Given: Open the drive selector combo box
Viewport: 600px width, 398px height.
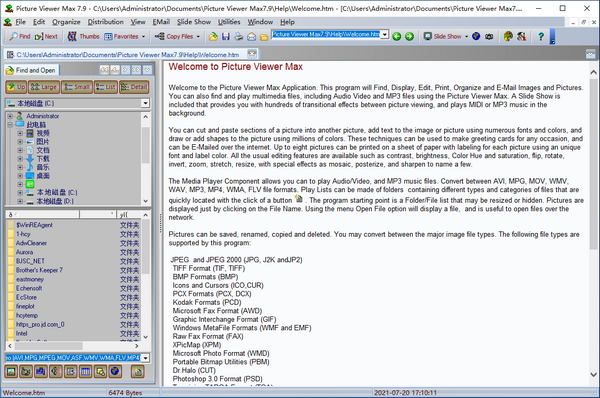Looking at the screenshot, I should [x=78, y=103].
